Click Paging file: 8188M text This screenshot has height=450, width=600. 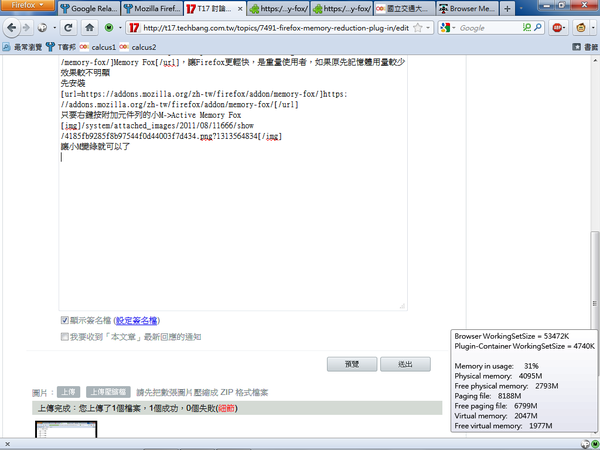click(488, 396)
